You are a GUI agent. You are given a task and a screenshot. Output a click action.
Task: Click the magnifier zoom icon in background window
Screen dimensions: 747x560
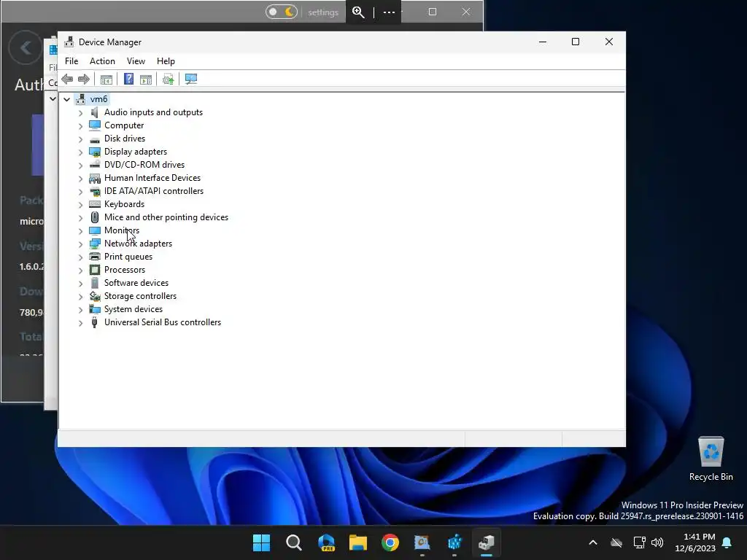358,12
